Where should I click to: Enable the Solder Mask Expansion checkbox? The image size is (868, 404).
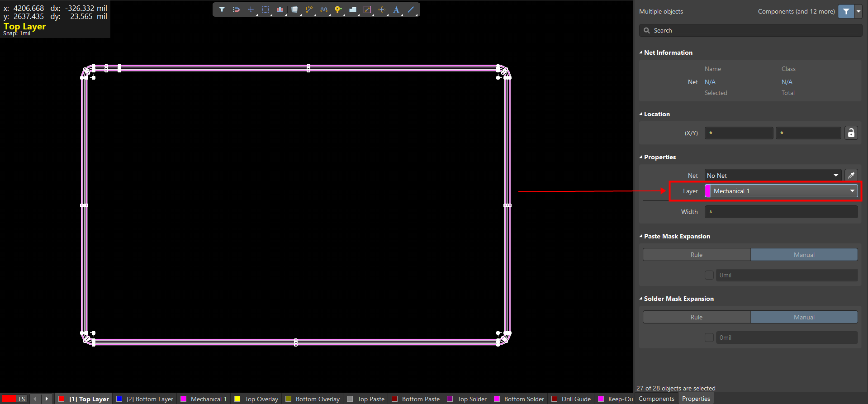coord(709,337)
